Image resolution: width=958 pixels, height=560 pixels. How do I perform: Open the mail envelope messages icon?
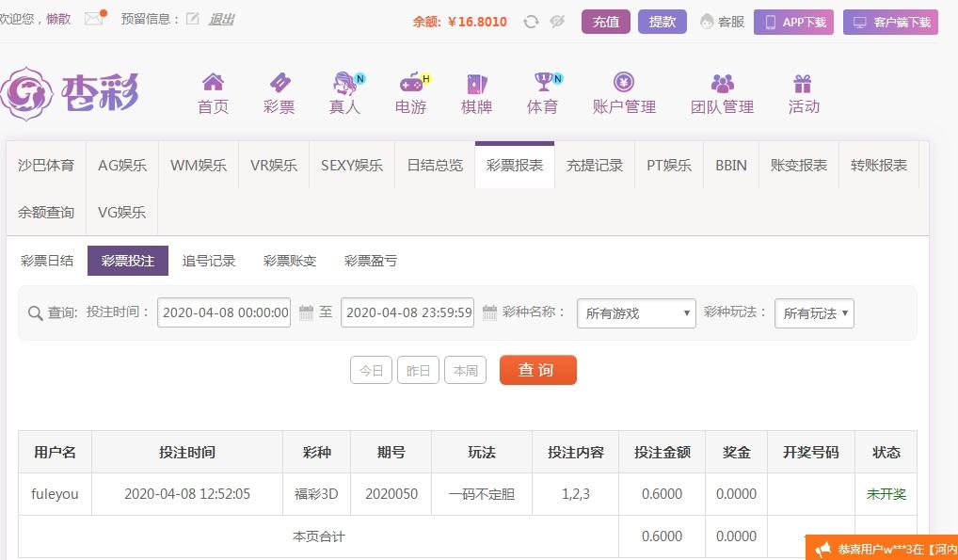[94, 18]
